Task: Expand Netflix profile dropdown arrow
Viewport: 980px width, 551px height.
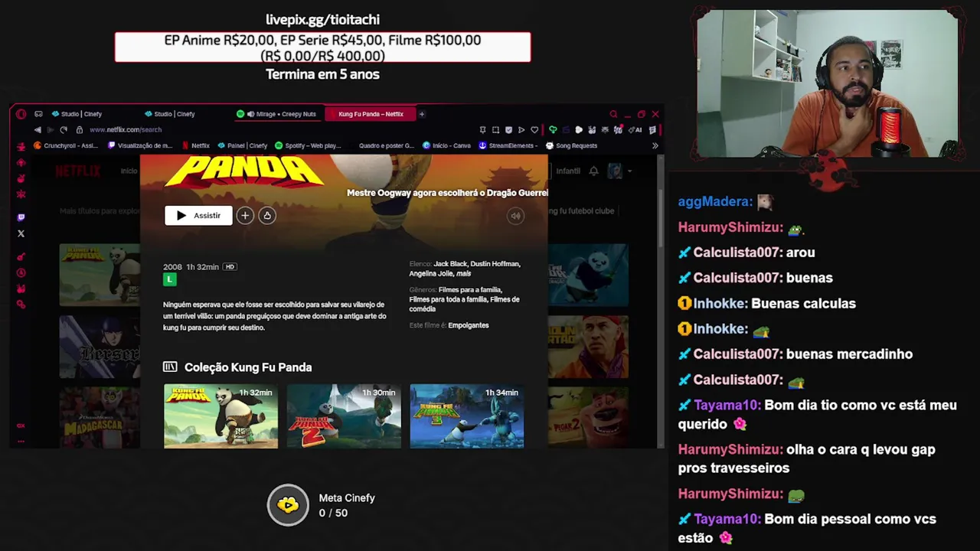Action: click(629, 171)
